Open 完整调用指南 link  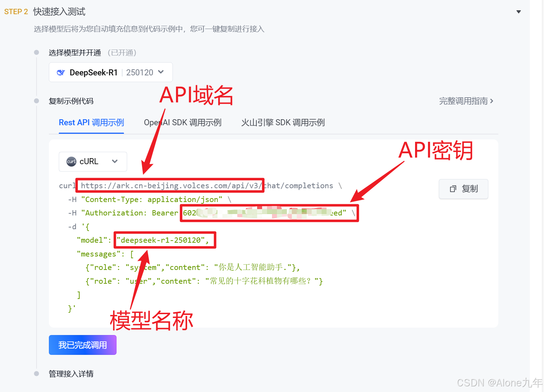click(x=466, y=101)
